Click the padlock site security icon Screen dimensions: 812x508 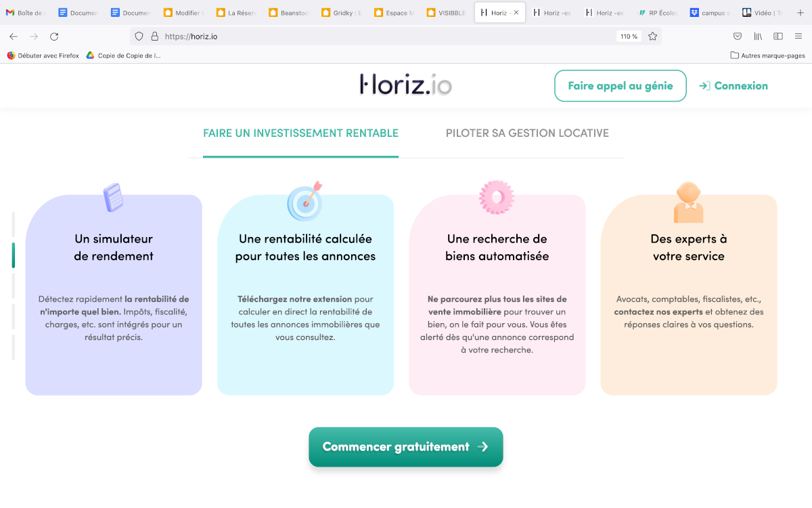click(154, 37)
